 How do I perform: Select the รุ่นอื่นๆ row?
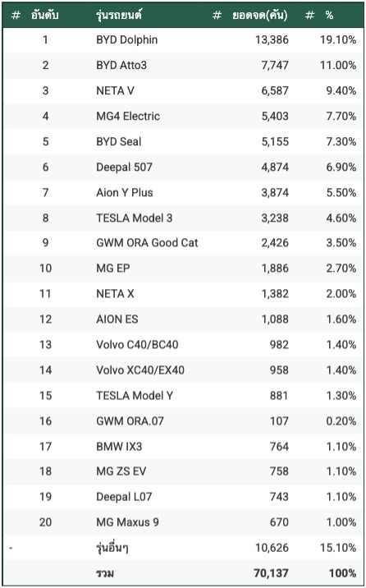[x=183, y=548]
